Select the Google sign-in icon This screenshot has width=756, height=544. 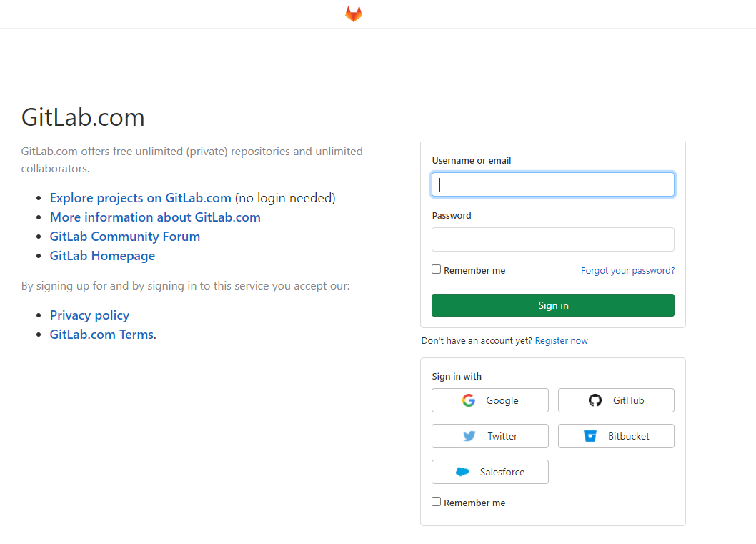coord(468,400)
